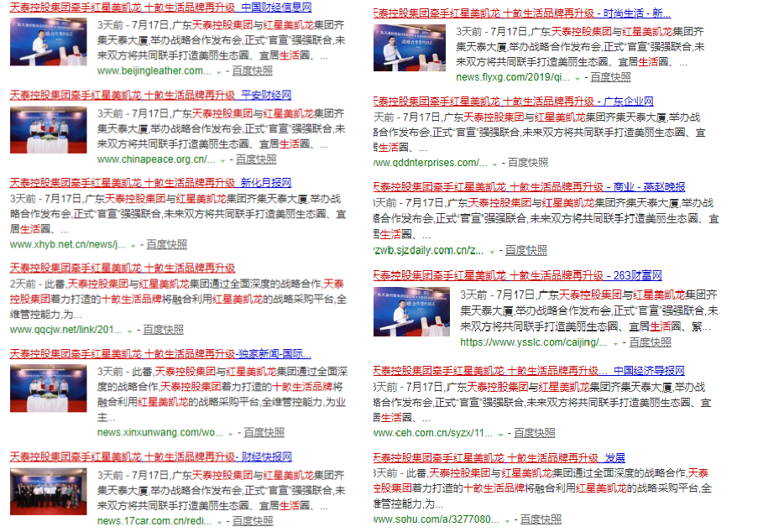The height and width of the screenshot is (532, 758).
Task: Open 百度快照 for gddnterprises.com result
Action: pyautogui.click(x=528, y=162)
